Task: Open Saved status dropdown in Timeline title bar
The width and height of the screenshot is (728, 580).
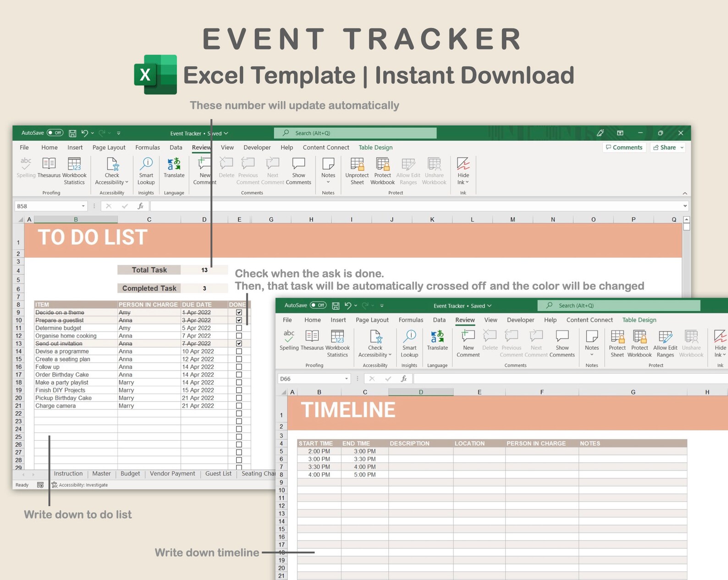Action: pyautogui.click(x=489, y=306)
